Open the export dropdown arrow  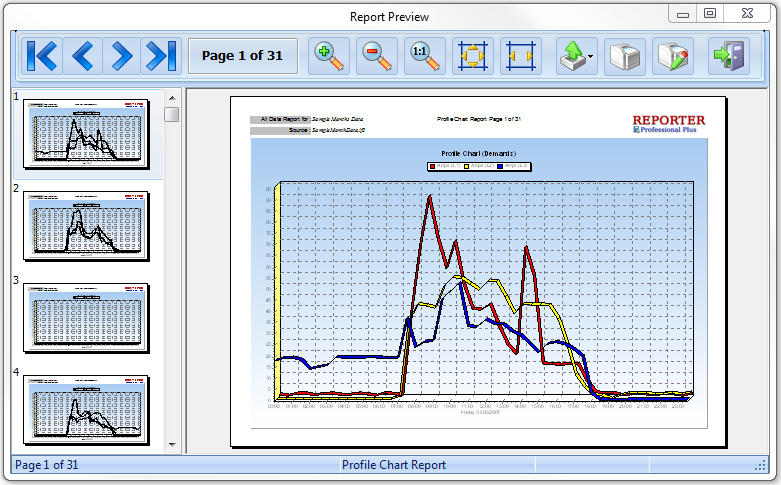point(591,57)
